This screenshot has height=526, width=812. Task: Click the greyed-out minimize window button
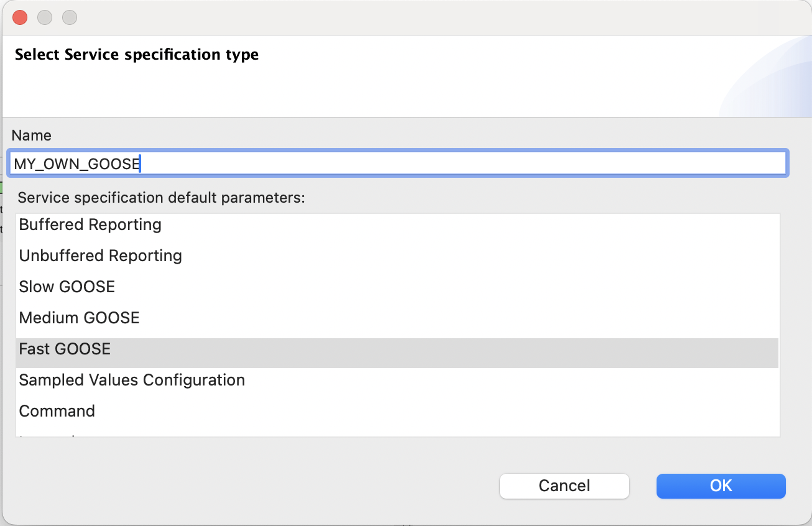(x=45, y=17)
